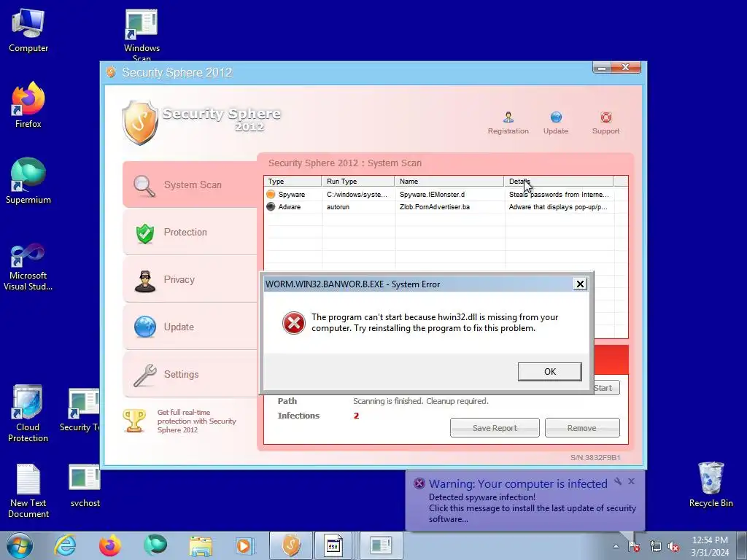Click the magnifier icon beside System Scan

coord(144,186)
